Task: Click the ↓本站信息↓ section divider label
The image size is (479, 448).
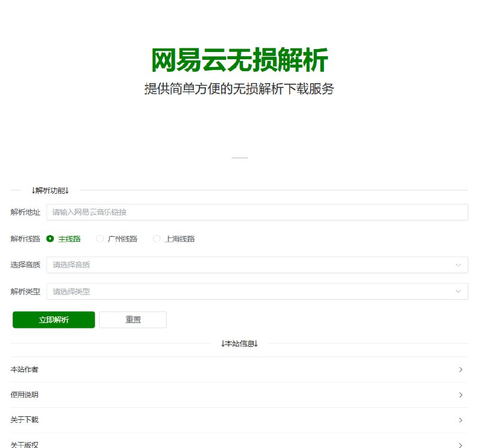Action: point(239,344)
